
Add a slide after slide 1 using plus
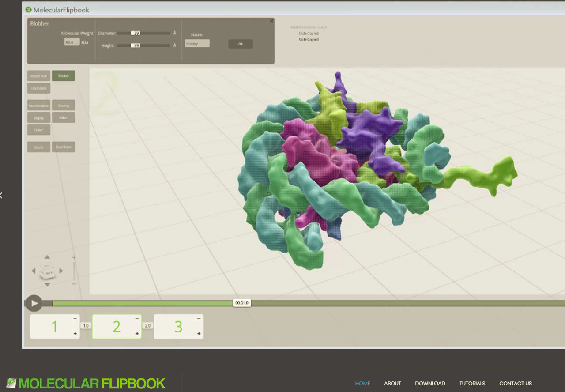[75, 334]
